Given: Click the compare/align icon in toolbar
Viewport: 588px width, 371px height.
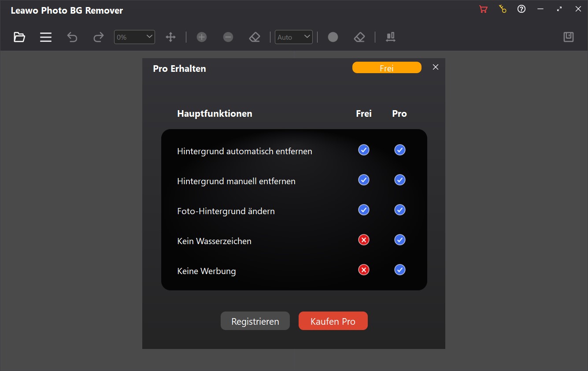Looking at the screenshot, I should tap(390, 37).
